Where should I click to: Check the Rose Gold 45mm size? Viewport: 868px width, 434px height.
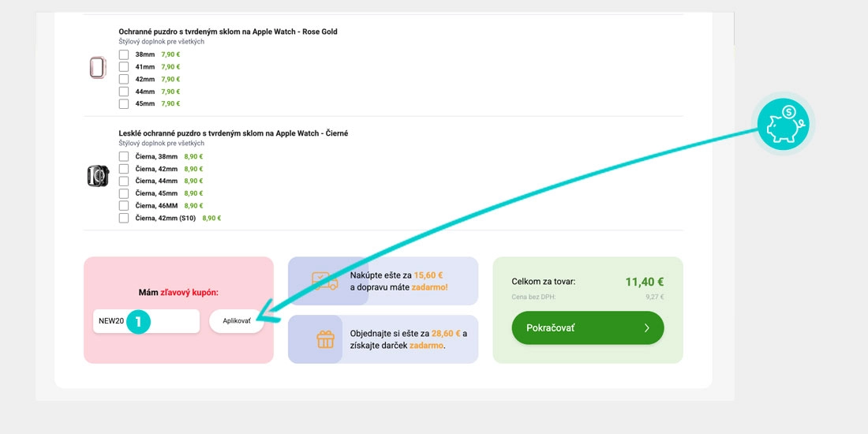click(124, 103)
